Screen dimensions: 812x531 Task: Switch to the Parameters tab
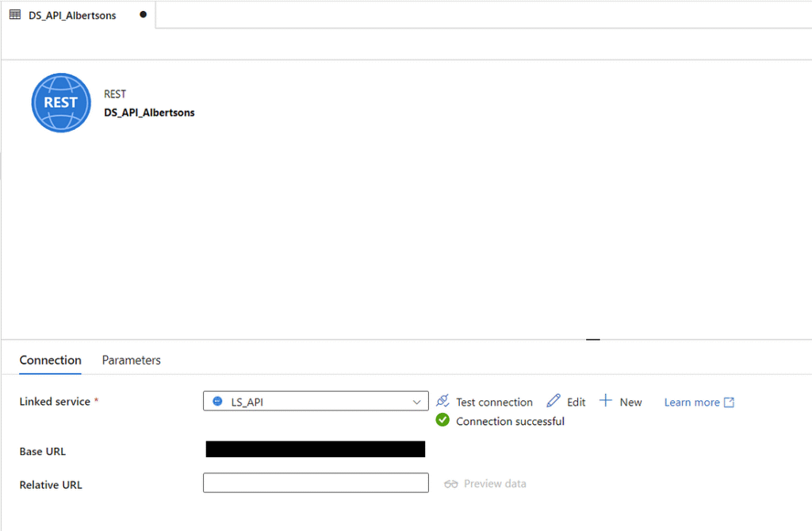131,361
